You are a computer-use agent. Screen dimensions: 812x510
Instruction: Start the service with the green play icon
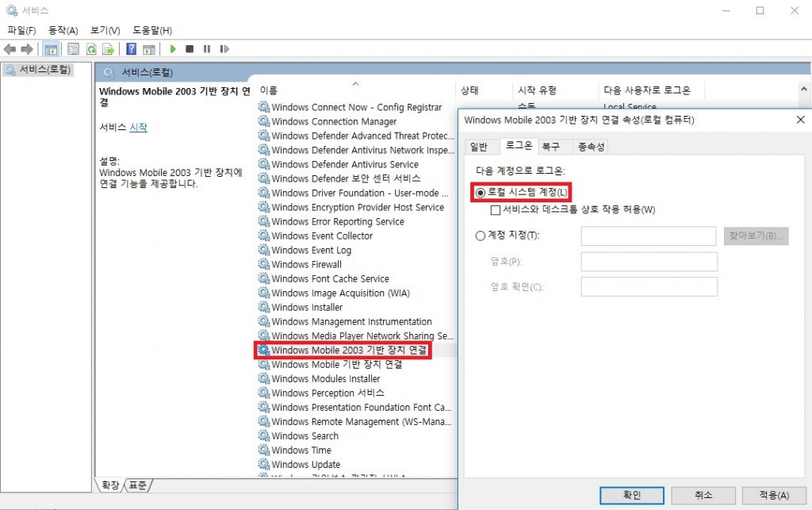coord(173,49)
